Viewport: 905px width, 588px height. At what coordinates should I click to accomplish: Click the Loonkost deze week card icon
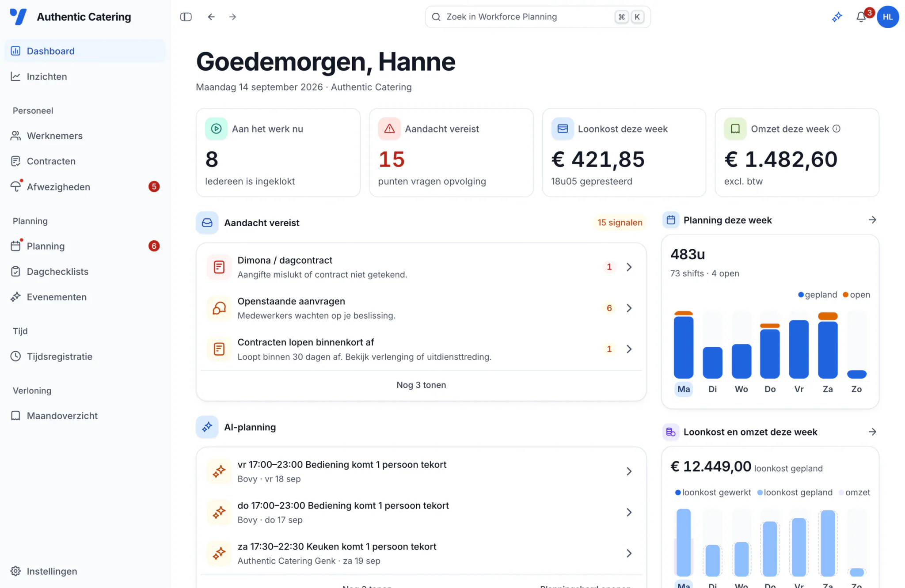(563, 129)
